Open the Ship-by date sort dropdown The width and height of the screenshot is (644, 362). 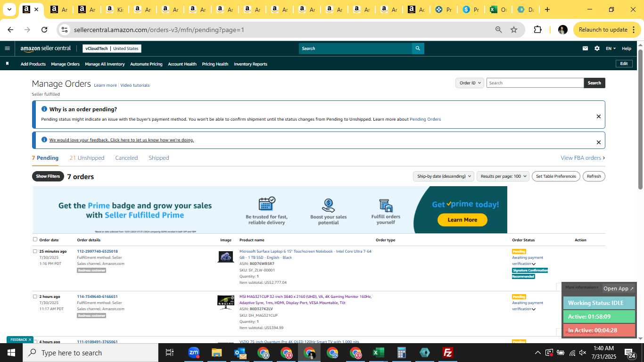(x=443, y=176)
